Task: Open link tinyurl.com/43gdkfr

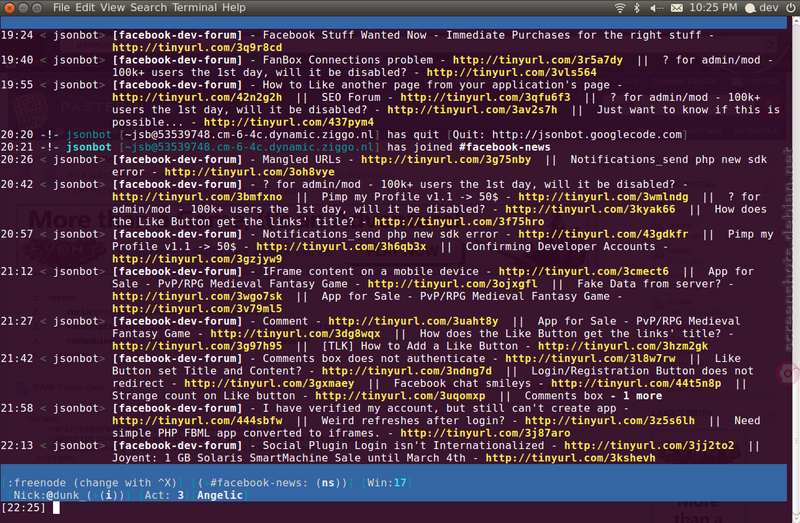Action: [x=603, y=234]
